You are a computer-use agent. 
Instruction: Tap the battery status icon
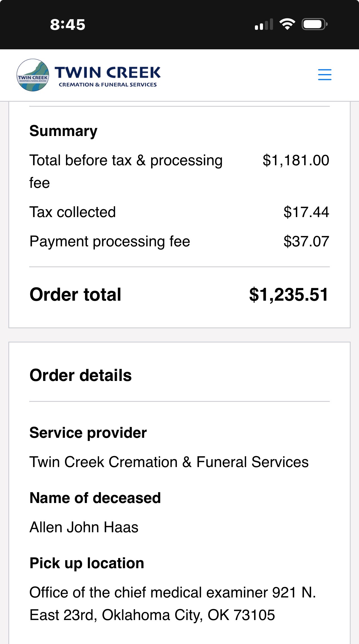(x=314, y=24)
